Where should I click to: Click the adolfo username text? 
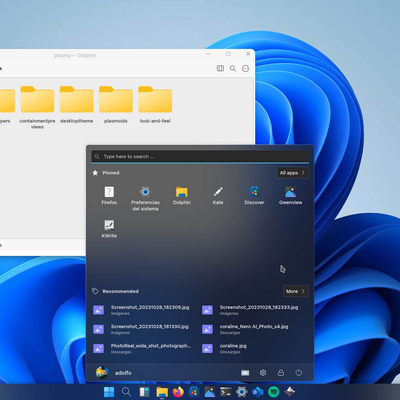[x=123, y=373]
